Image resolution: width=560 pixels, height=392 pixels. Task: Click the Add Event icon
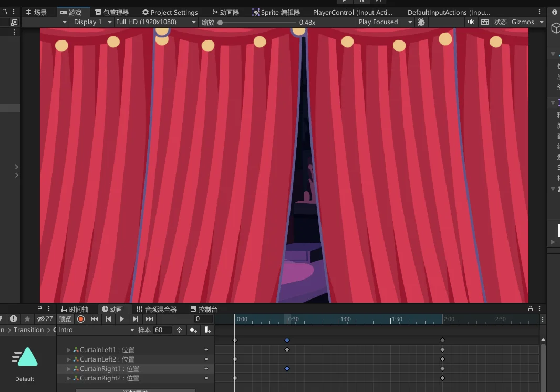coord(208,330)
